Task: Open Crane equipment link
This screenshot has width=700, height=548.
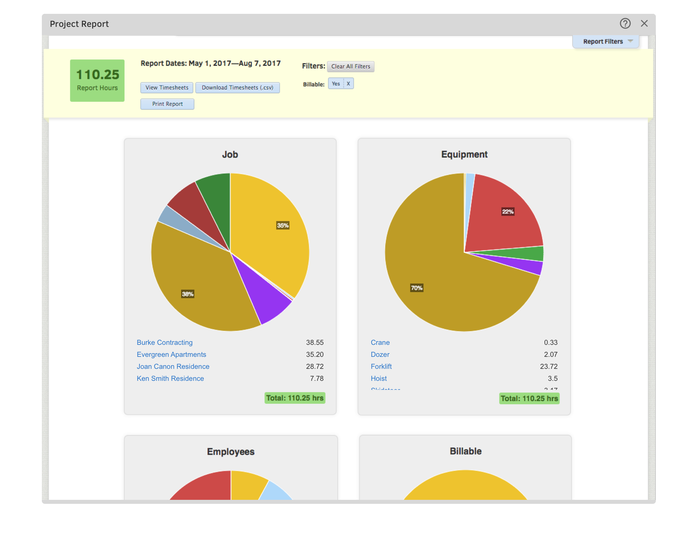Action: [x=380, y=342]
